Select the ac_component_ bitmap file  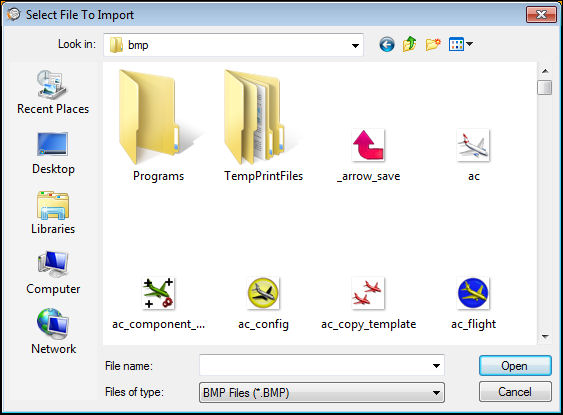click(158, 304)
